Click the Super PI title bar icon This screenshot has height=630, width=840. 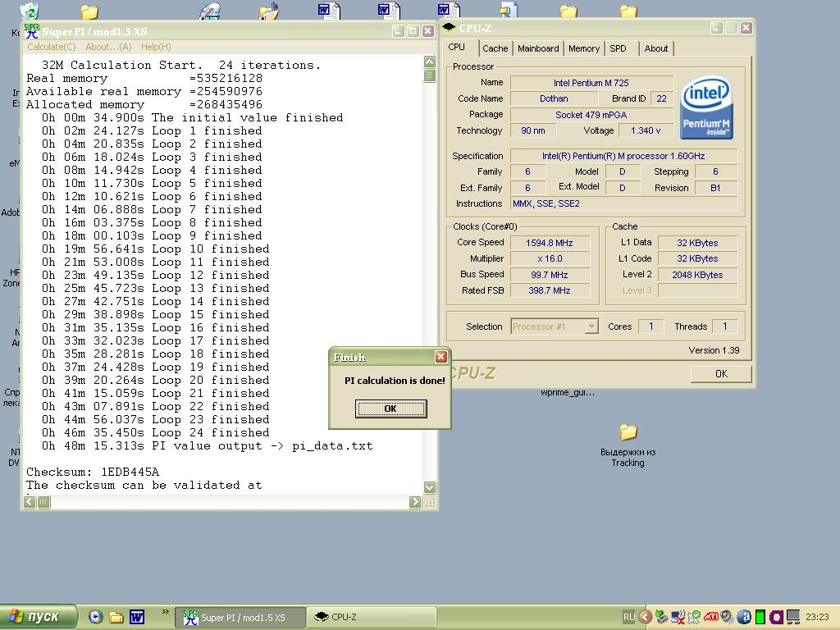click(x=32, y=31)
